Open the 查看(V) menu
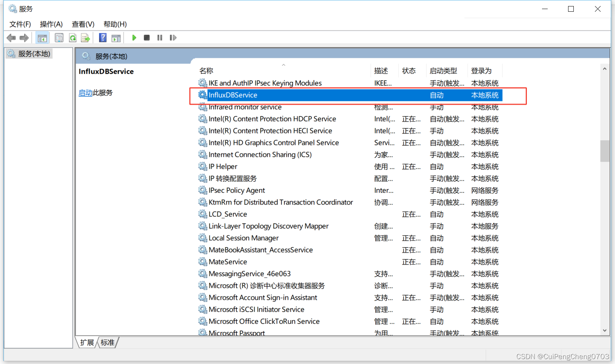The height and width of the screenshot is (364, 615). 83,24
